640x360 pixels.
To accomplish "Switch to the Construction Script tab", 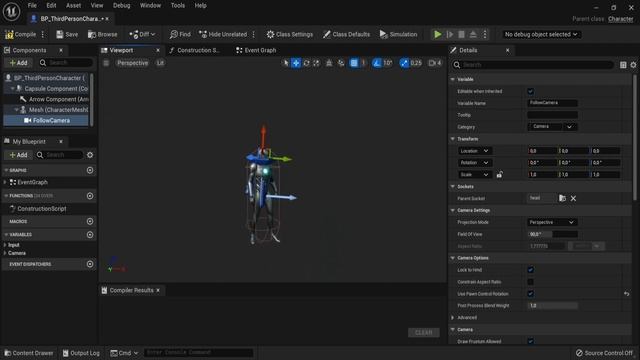I will point(195,50).
